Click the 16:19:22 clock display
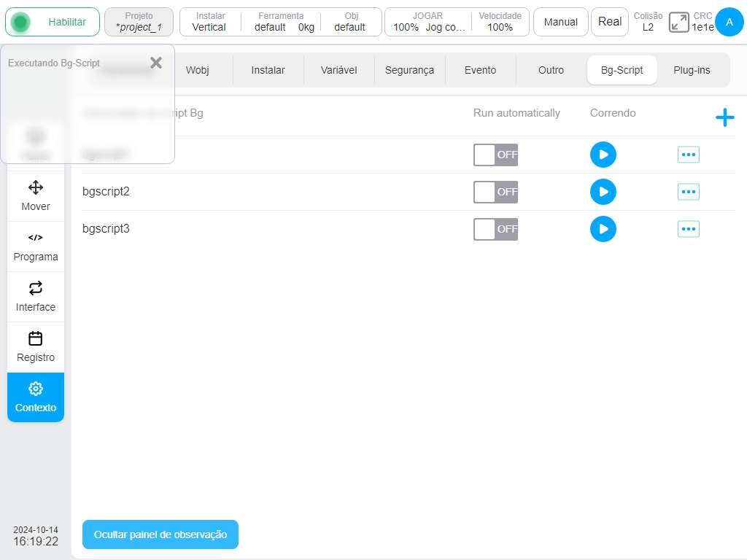747x560 pixels. point(36,542)
